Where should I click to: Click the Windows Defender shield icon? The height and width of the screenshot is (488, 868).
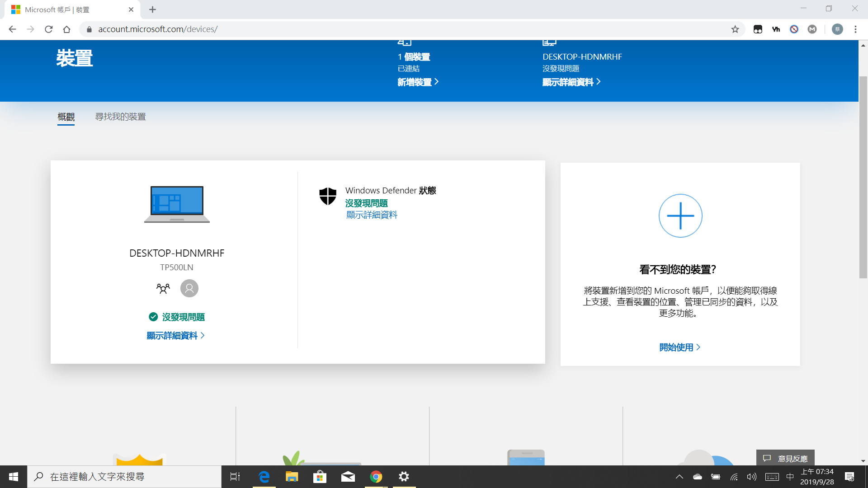pyautogui.click(x=328, y=196)
